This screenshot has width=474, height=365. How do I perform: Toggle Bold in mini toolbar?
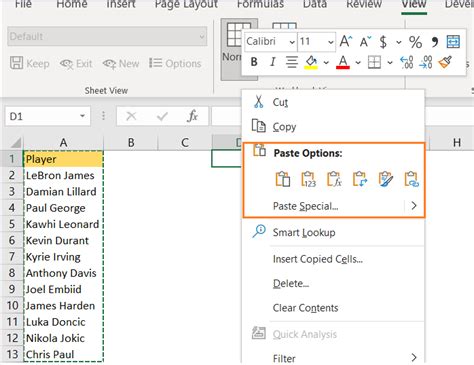(x=254, y=62)
